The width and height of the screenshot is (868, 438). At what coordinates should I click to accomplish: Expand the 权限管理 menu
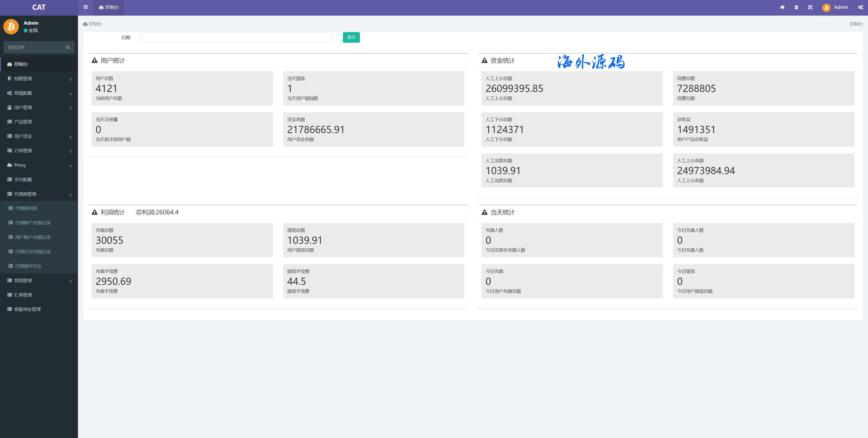pyautogui.click(x=39, y=79)
